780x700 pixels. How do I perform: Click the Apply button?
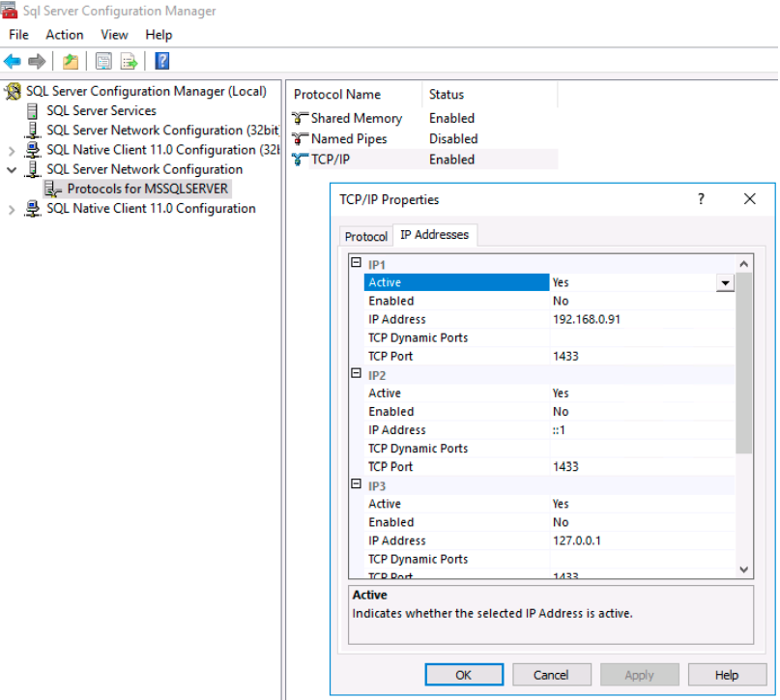tap(640, 675)
